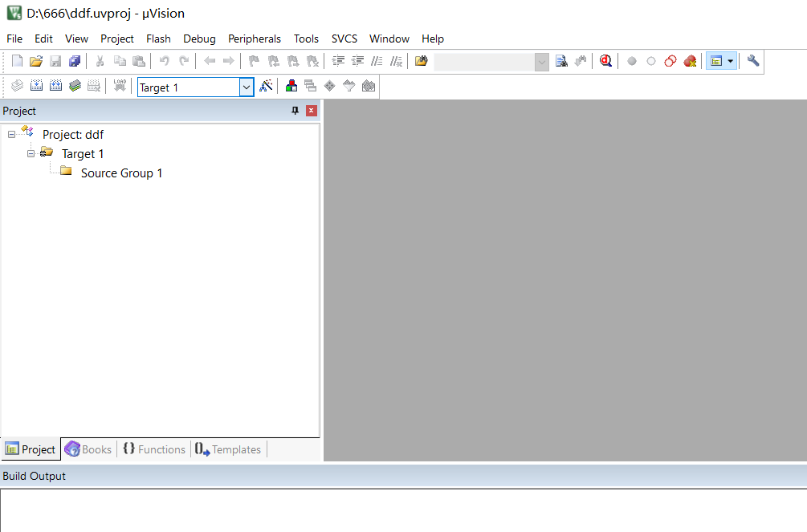Open the Debug menu
The image size is (807, 532).
click(199, 39)
